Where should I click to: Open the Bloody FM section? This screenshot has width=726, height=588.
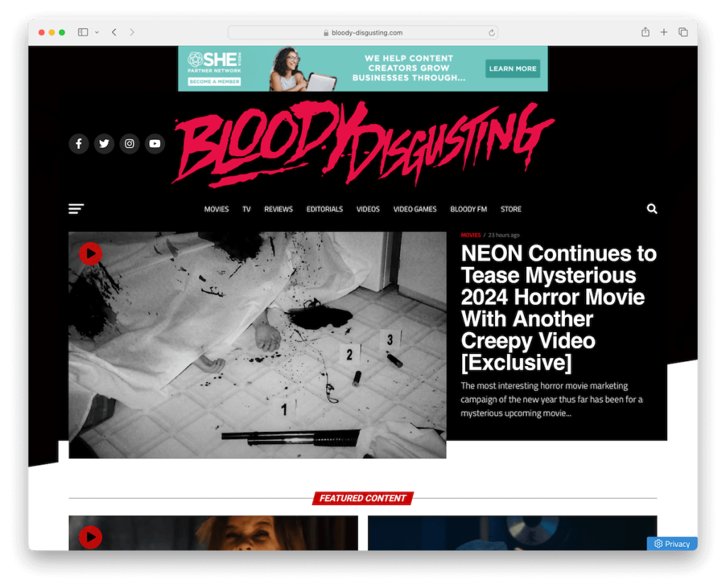469,209
